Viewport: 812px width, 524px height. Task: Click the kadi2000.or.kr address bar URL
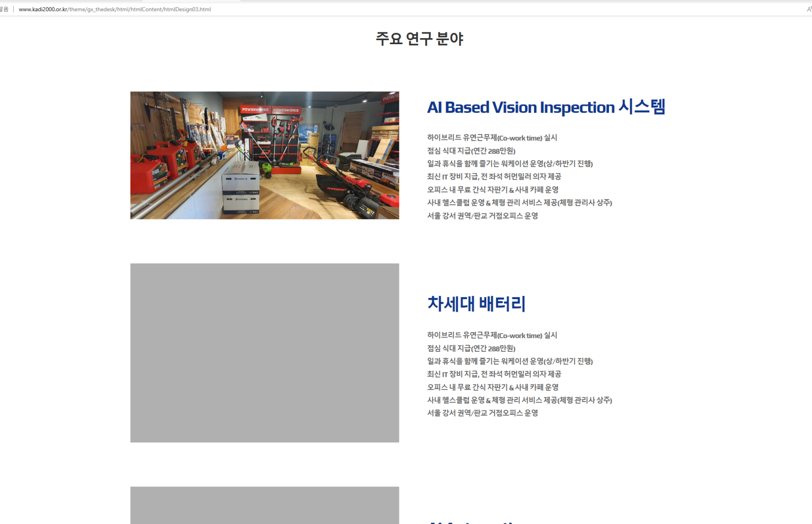click(x=115, y=9)
